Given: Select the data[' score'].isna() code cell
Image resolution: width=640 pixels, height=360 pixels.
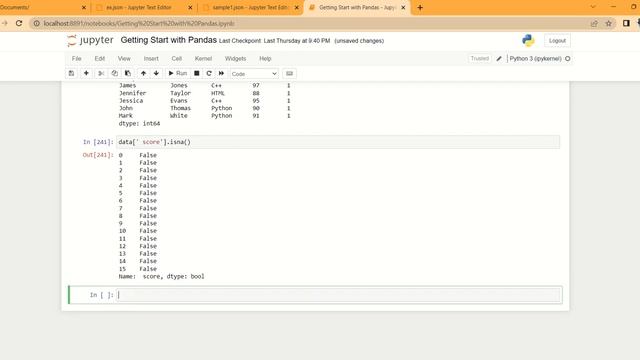Looking at the screenshot, I should (338, 142).
